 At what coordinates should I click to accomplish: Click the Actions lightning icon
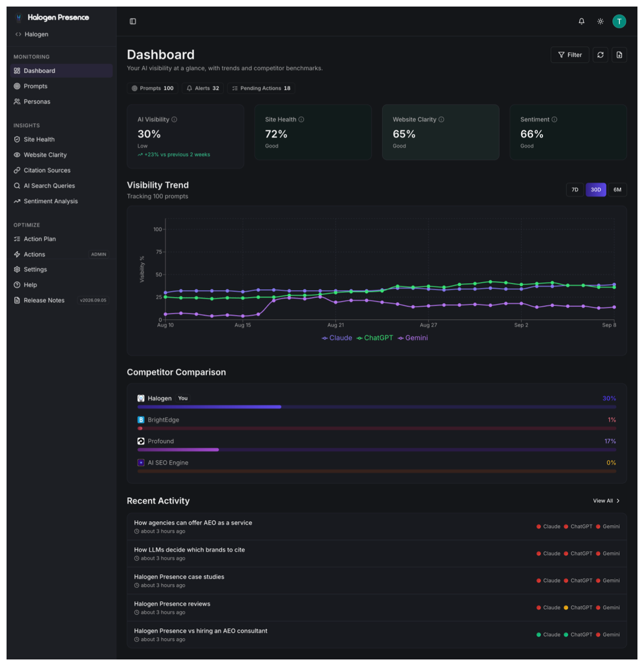[x=17, y=254]
